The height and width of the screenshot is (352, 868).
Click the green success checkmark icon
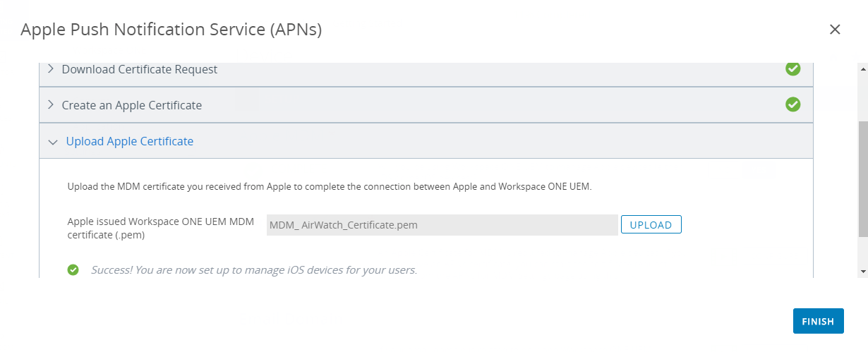tap(73, 269)
